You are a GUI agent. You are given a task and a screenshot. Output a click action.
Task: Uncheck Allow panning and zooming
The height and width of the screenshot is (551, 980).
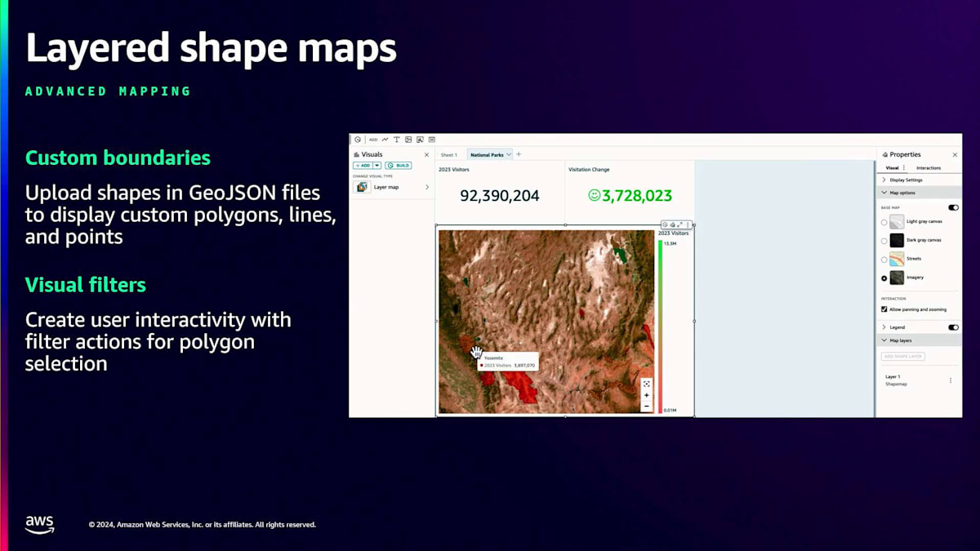[884, 309]
